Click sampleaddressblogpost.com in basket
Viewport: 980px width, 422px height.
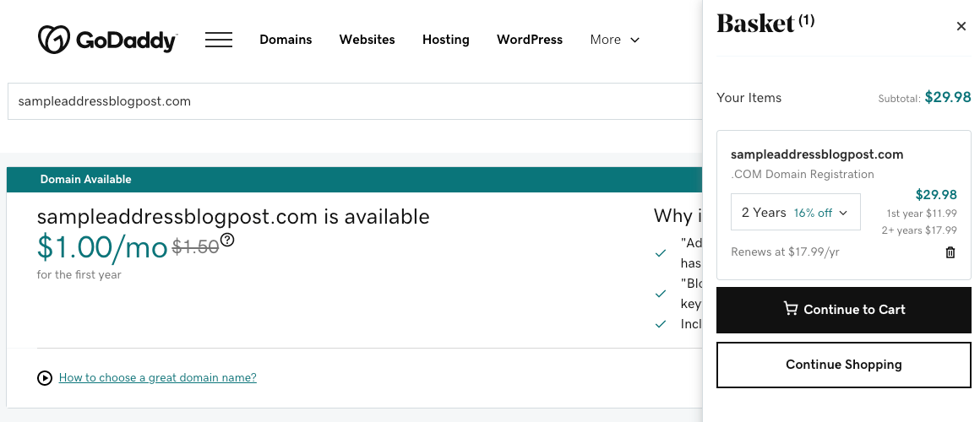(817, 154)
